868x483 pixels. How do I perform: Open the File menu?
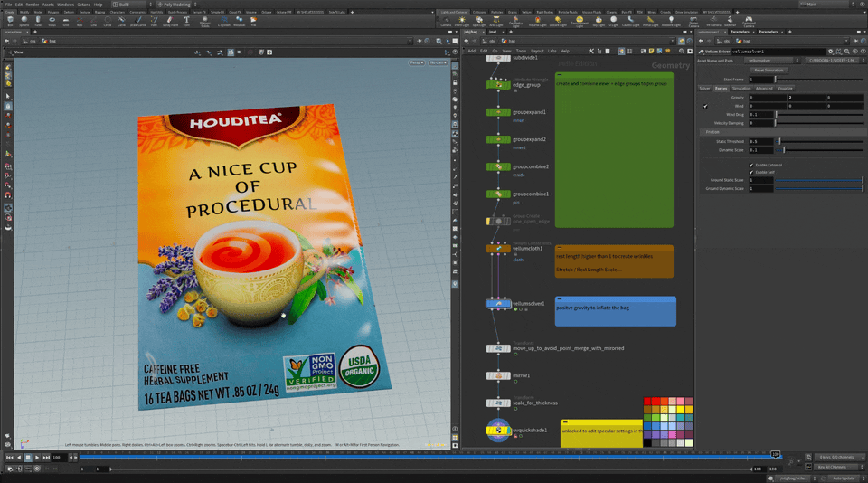pos(8,5)
